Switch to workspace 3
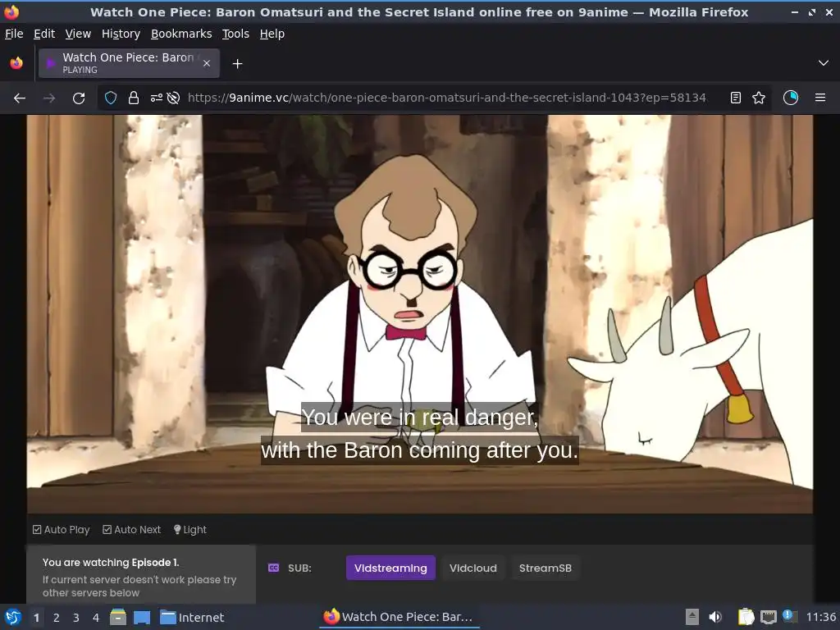 point(76,618)
